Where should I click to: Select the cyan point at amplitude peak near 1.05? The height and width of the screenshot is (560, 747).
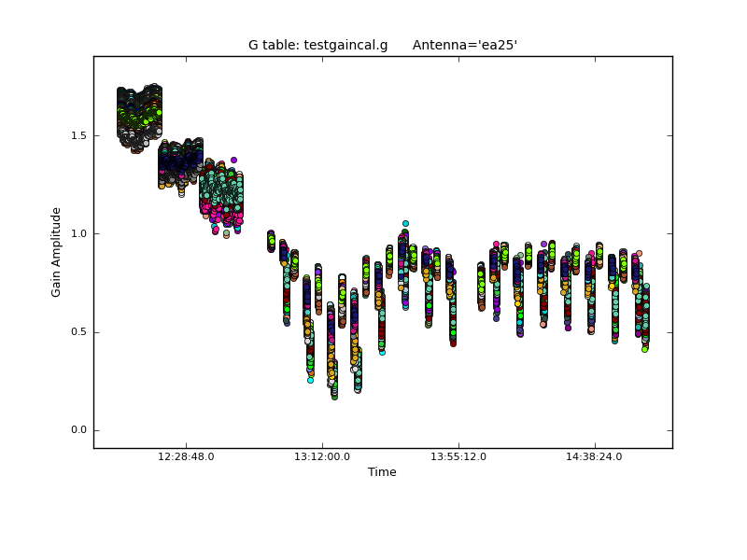pos(405,224)
